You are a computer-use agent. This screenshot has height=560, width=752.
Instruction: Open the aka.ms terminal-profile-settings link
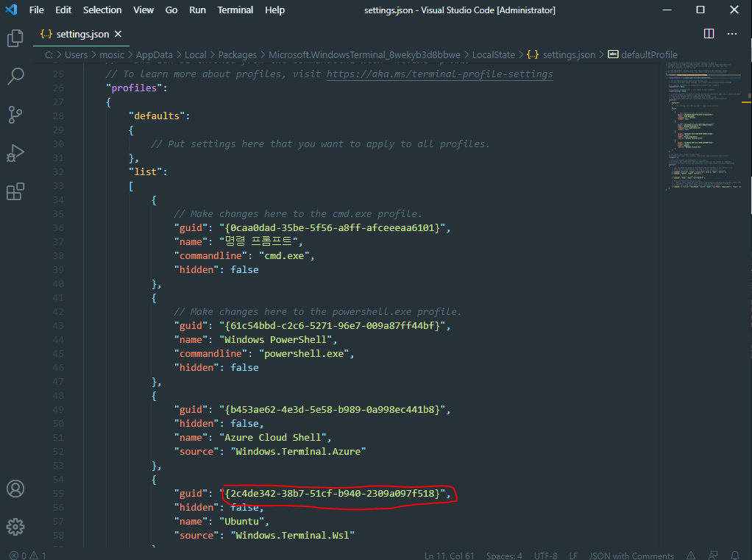439,74
